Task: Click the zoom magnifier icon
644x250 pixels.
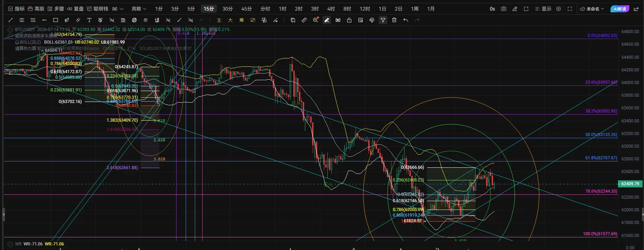Action: click(315, 20)
